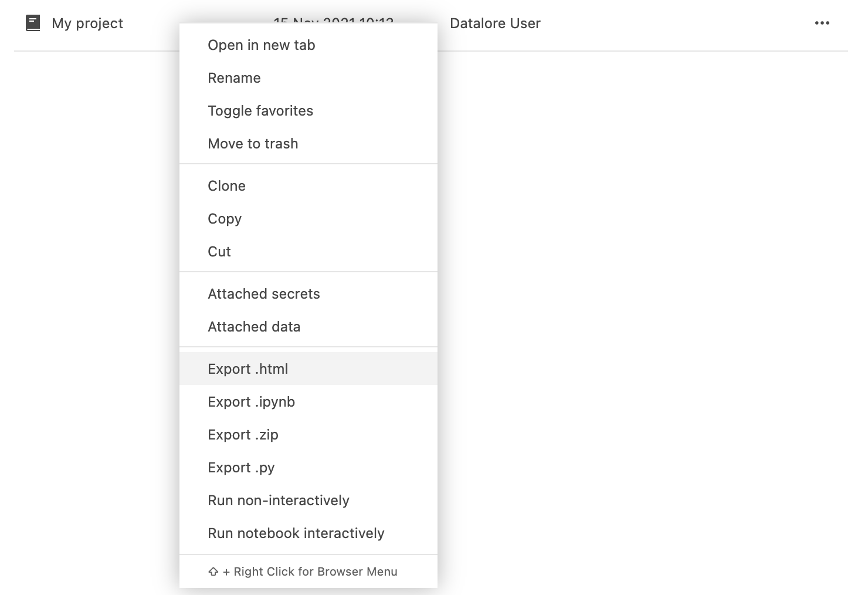Run the notebook interactively

[296, 533]
